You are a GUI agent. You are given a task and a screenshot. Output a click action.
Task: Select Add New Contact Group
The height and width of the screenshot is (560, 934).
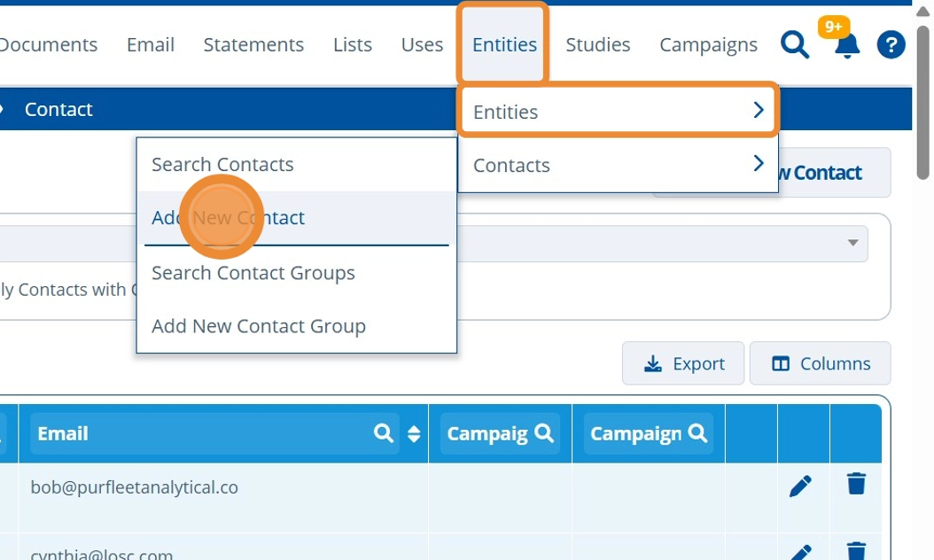(x=259, y=326)
